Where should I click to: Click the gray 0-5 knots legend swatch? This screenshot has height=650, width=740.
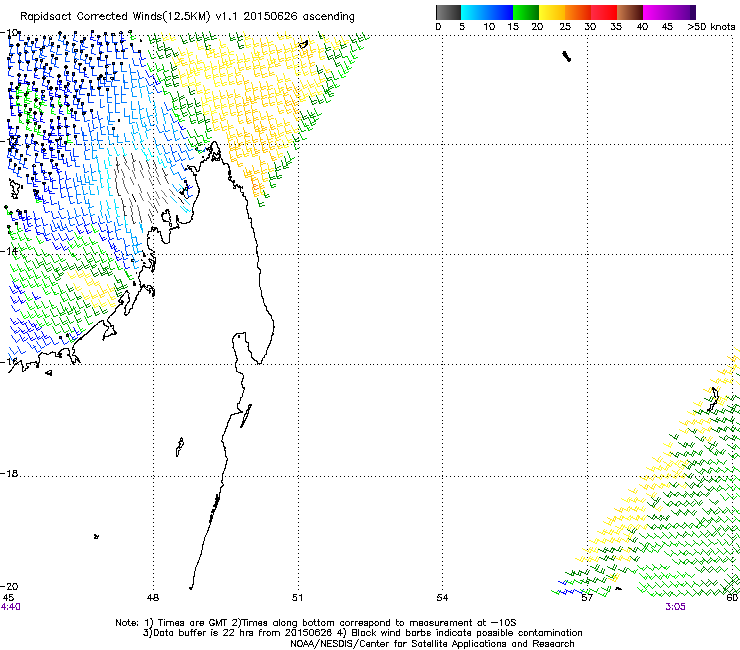click(448, 12)
